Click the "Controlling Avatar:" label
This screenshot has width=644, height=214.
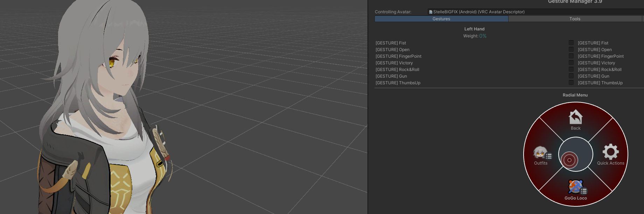tap(393, 12)
